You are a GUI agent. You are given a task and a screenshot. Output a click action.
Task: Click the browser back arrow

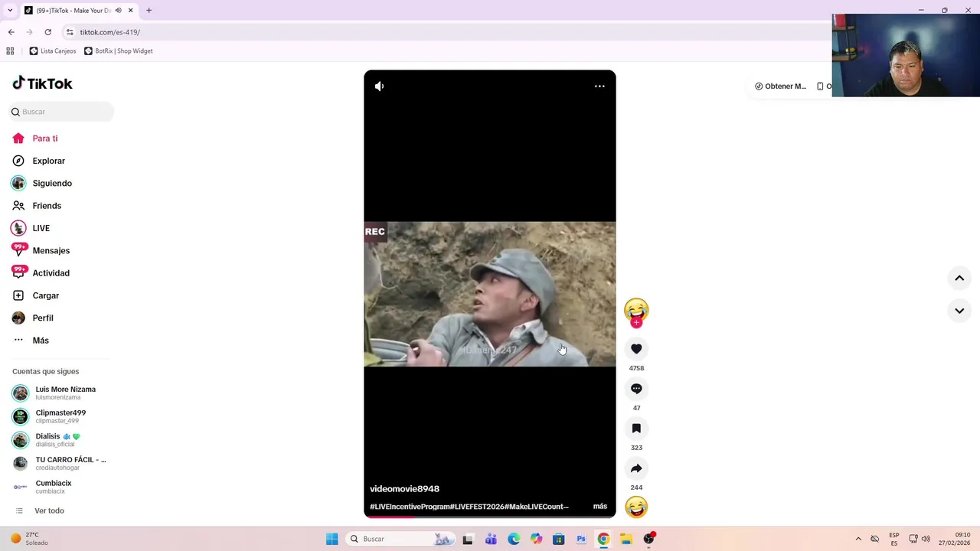pos(11,32)
